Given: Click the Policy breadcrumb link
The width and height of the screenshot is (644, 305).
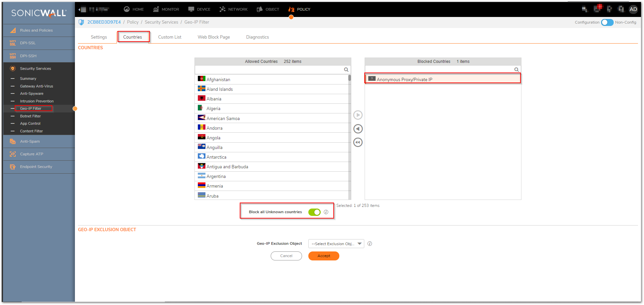Looking at the screenshot, I should tap(133, 22).
